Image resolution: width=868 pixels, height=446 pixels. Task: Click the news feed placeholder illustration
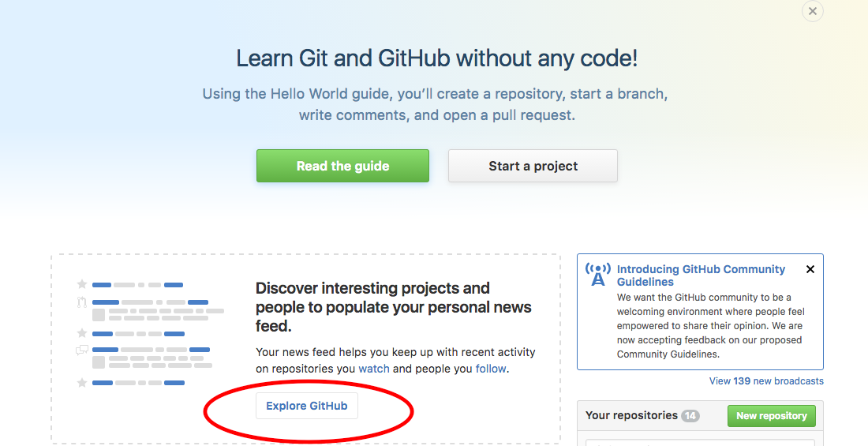151,333
